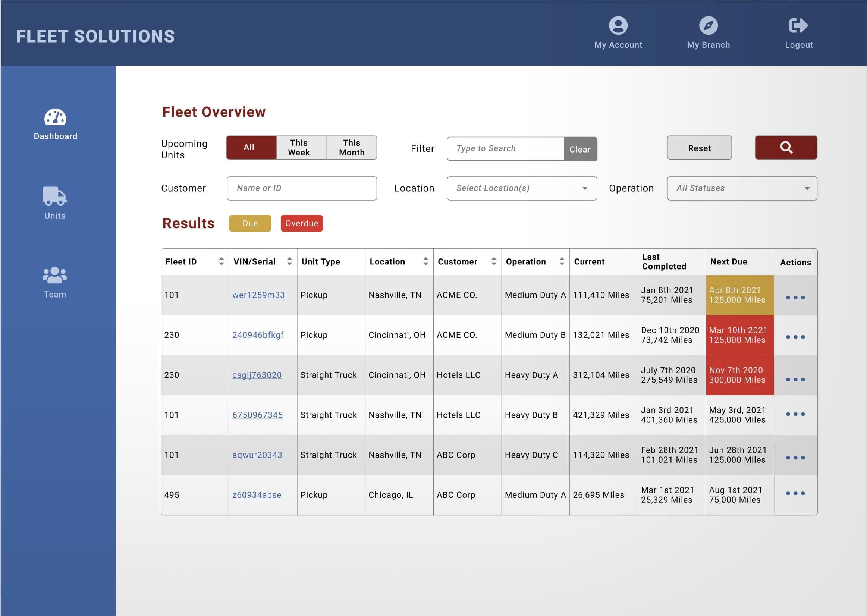Viewport: 867px width, 616px height.
Task: Run search with the magnifier button
Action: 786,148
